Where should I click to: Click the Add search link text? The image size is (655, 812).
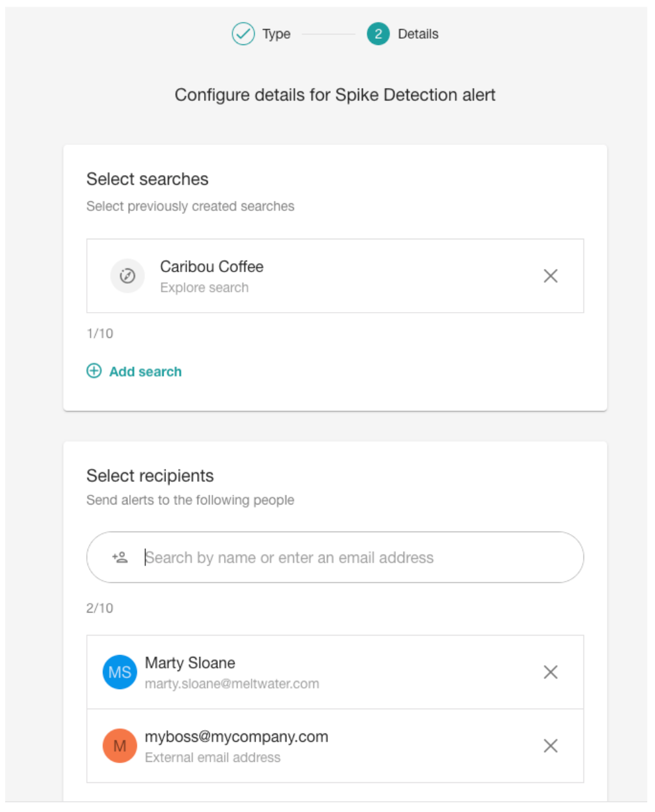pyautogui.click(x=145, y=371)
